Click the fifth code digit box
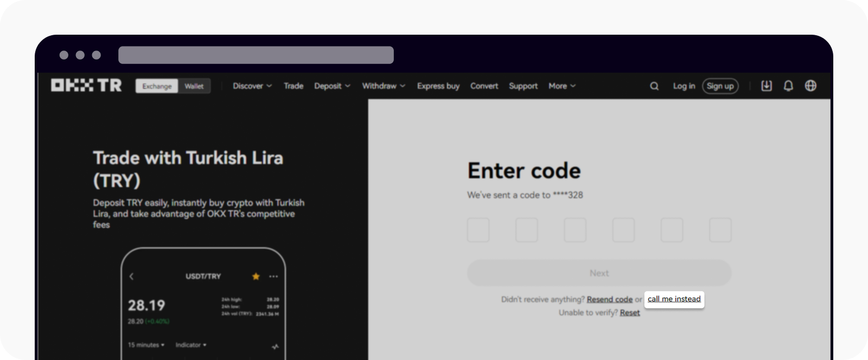 point(672,230)
